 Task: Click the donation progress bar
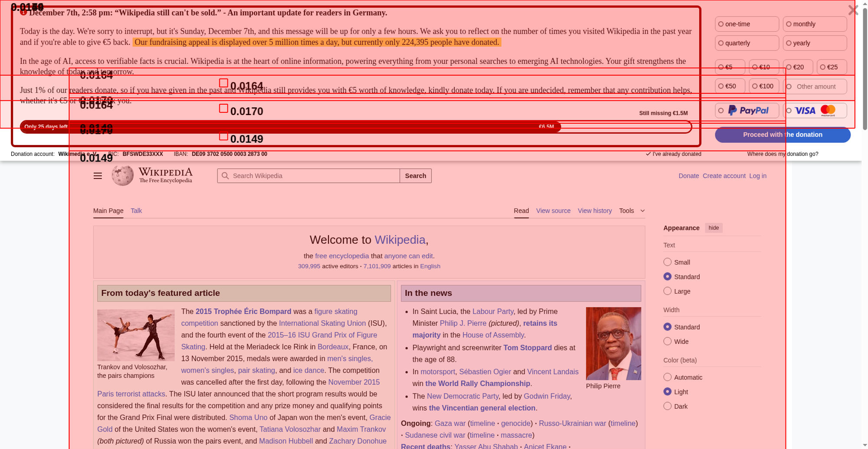[356, 127]
